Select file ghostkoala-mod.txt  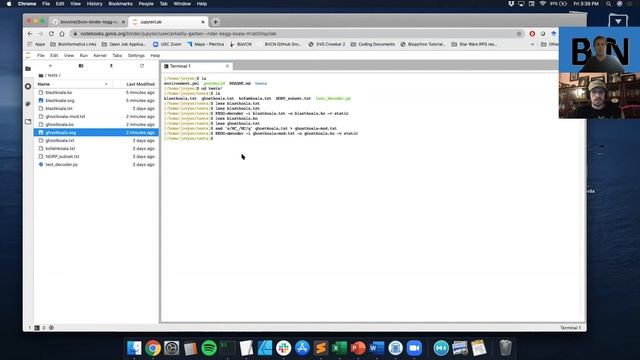(x=96, y=116)
